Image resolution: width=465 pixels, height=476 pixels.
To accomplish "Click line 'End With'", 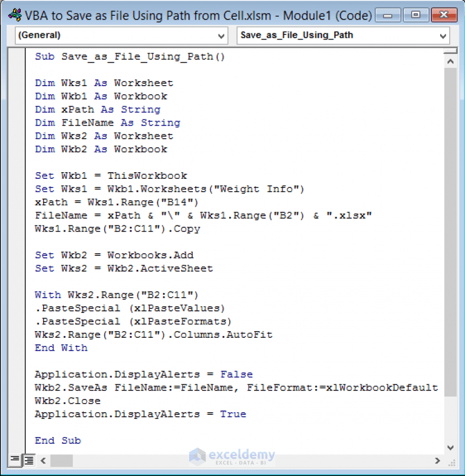I will pos(61,348).
